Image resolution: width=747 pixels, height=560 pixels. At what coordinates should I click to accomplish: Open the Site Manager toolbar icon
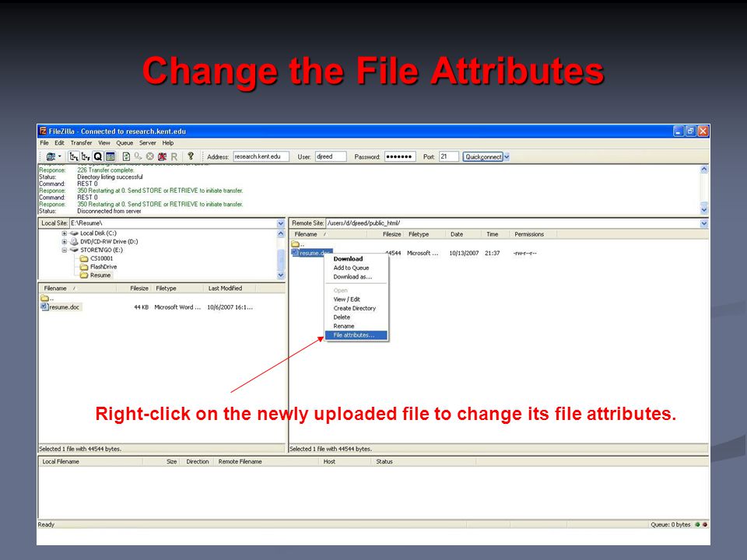tap(51, 156)
